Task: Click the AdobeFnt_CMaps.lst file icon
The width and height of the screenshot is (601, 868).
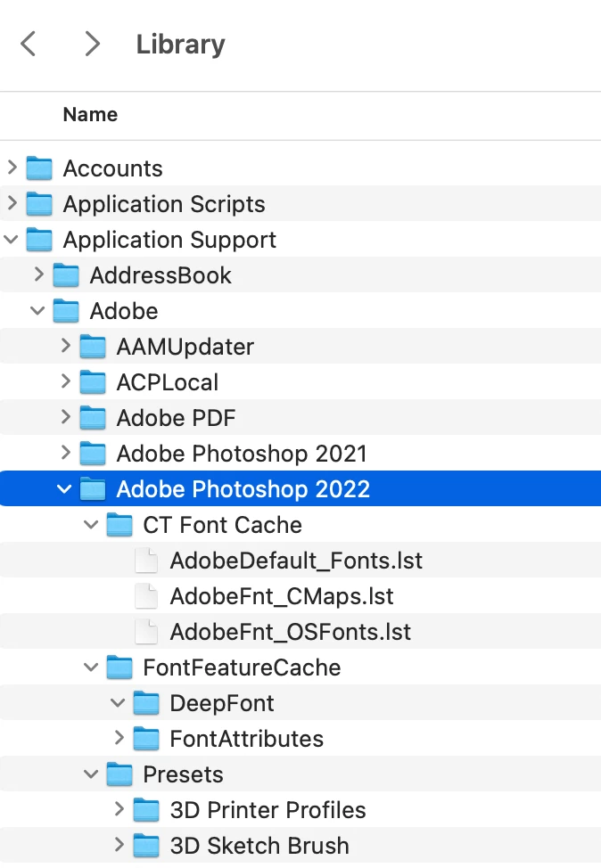Action: (x=146, y=596)
